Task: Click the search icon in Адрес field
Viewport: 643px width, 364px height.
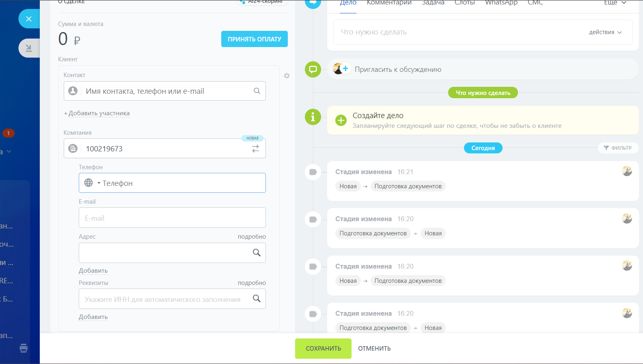Action: pos(257,252)
